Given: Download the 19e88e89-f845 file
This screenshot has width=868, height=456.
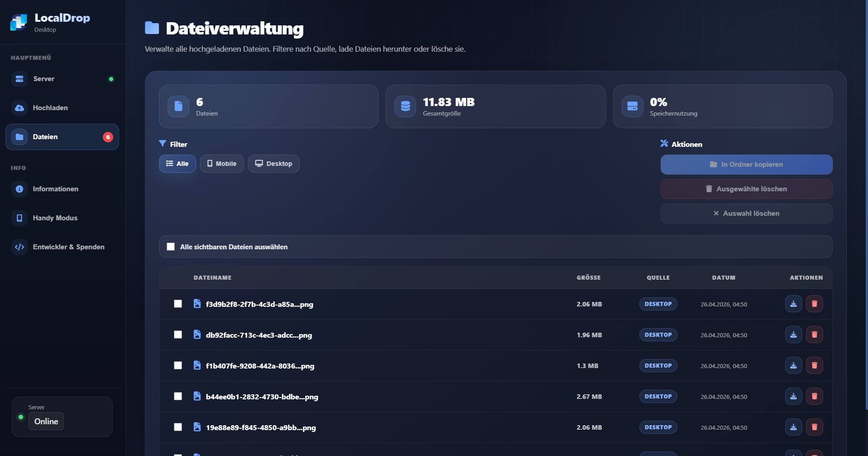Looking at the screenshot, I should click(794, 427).
